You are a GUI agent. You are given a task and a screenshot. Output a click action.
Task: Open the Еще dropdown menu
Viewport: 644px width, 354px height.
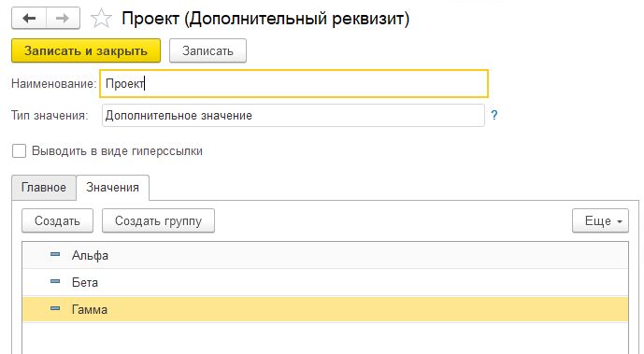[x=600, y=220]
